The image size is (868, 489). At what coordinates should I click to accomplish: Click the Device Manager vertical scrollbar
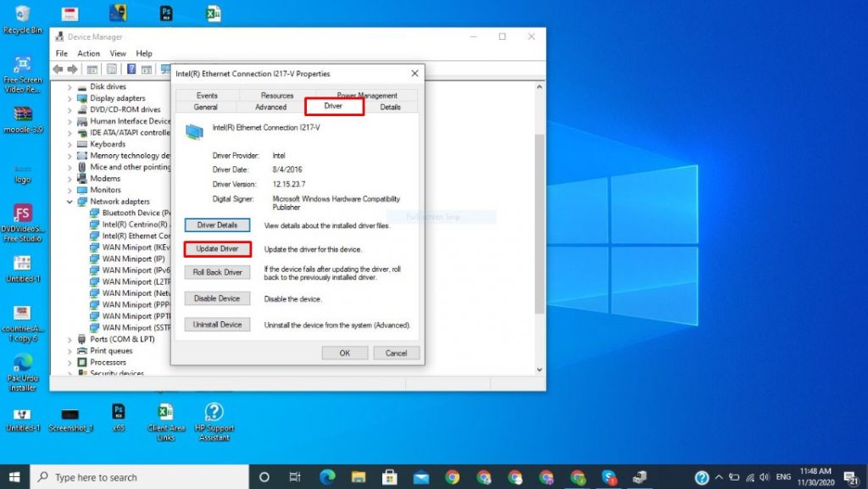click(538, 220)
